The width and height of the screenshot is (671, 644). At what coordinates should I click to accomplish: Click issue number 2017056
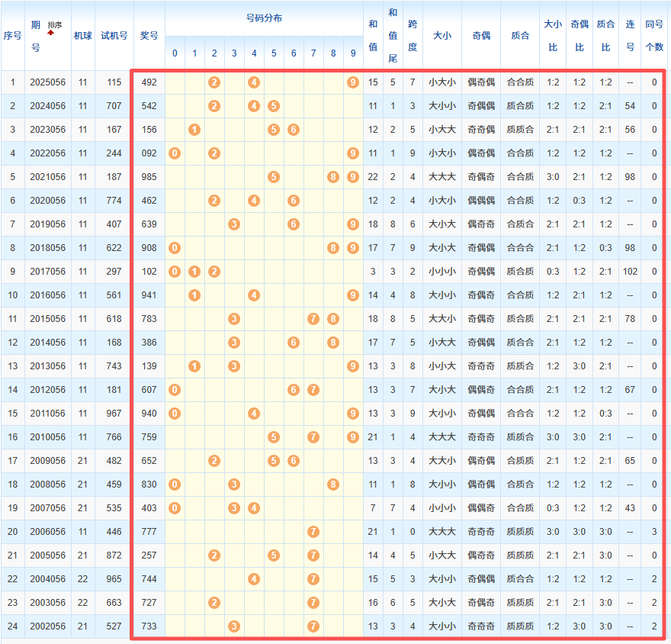[x=48, y=272]
